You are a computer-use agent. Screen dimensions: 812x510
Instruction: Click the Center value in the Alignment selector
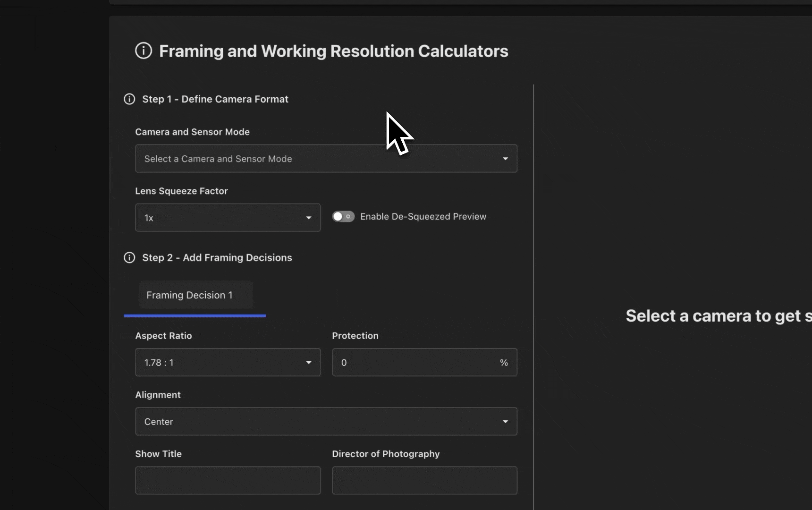pyautogui.click(x=159, y=421)
